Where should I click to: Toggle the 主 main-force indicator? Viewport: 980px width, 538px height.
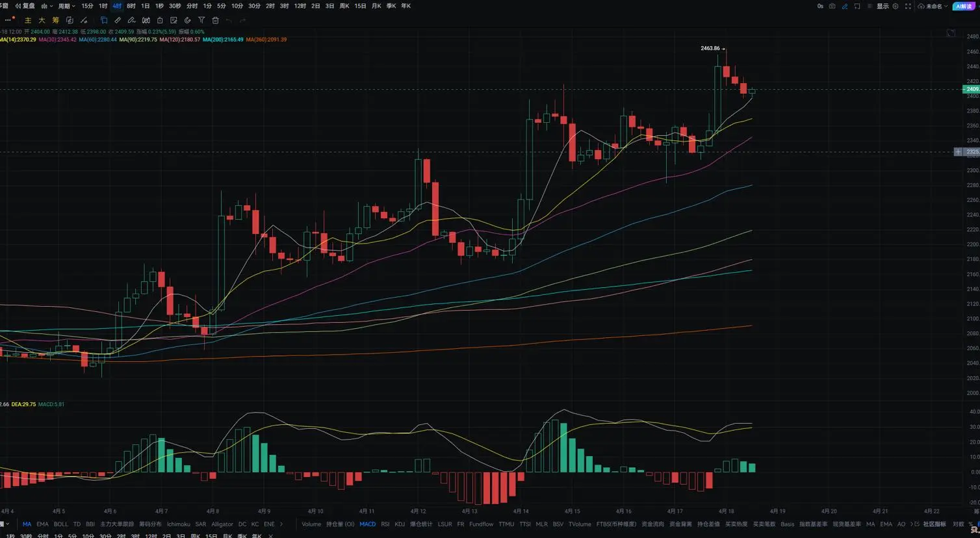[28, 20]
